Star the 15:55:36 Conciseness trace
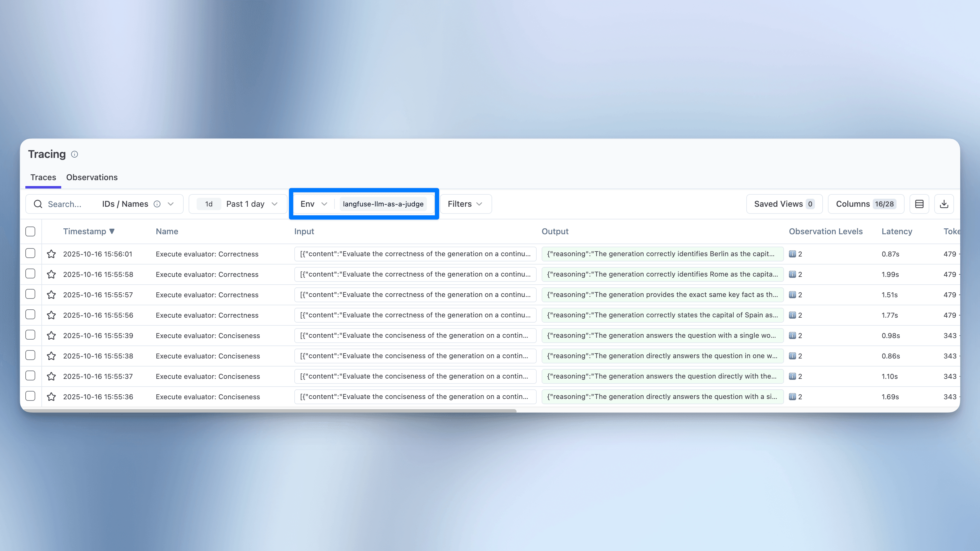This screenshot has height=551, width=980. [51, 396]
